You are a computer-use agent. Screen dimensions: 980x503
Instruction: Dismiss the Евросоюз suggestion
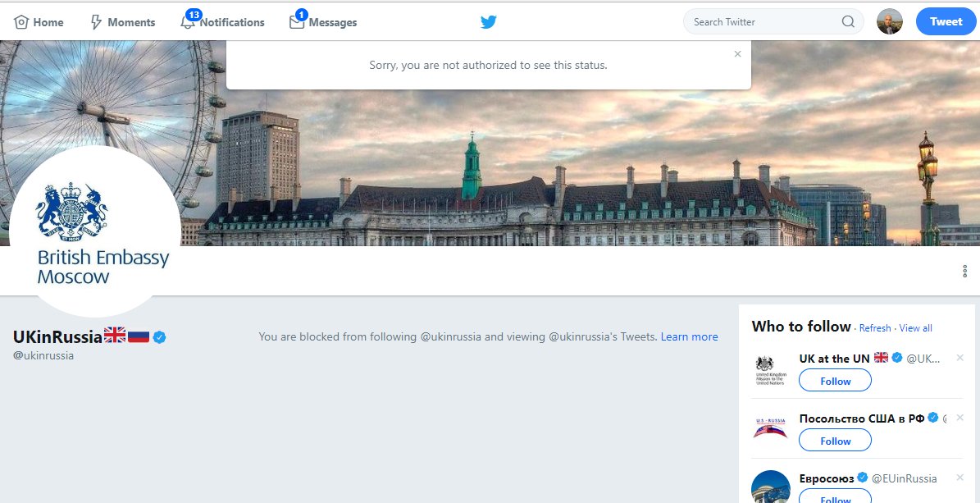[x=960, y=478]
